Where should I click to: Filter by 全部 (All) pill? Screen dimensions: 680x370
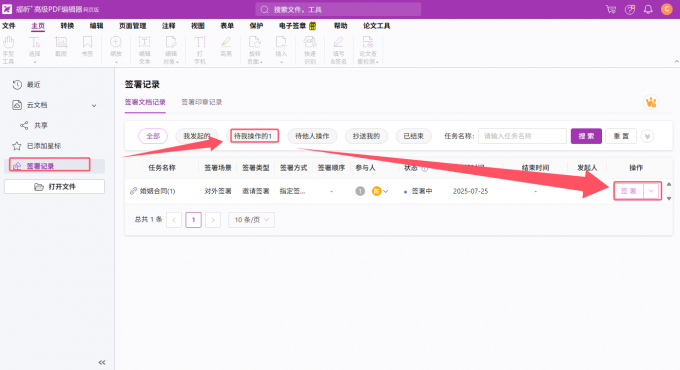(x=153, y=136)
